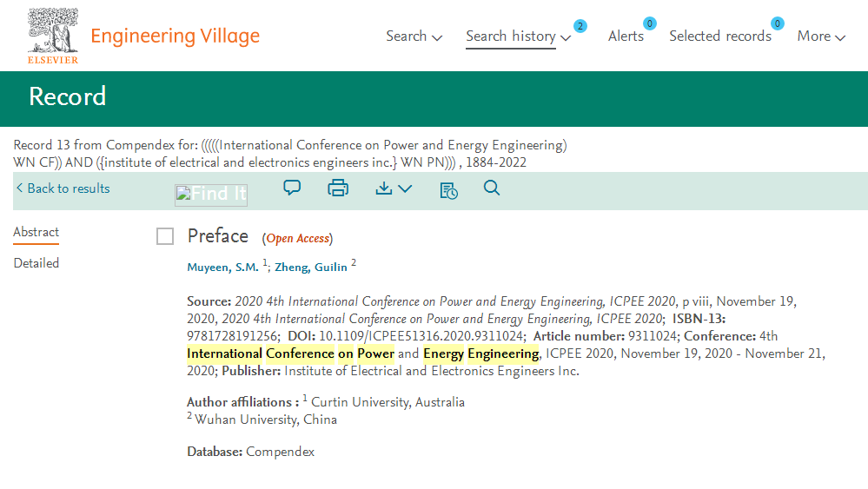Expand the More menu
This screenshot has width=868, height=489.
pyautogui.click(x=821, y=36)
